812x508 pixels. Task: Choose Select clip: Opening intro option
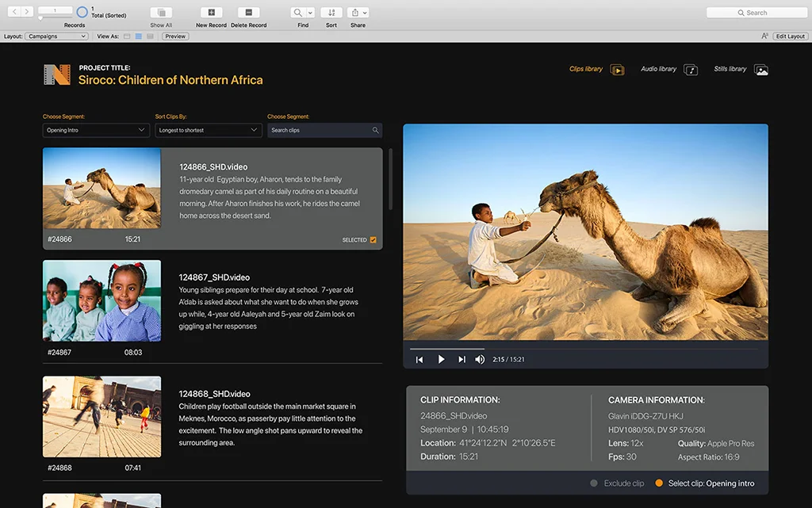(x=659, y=483)
